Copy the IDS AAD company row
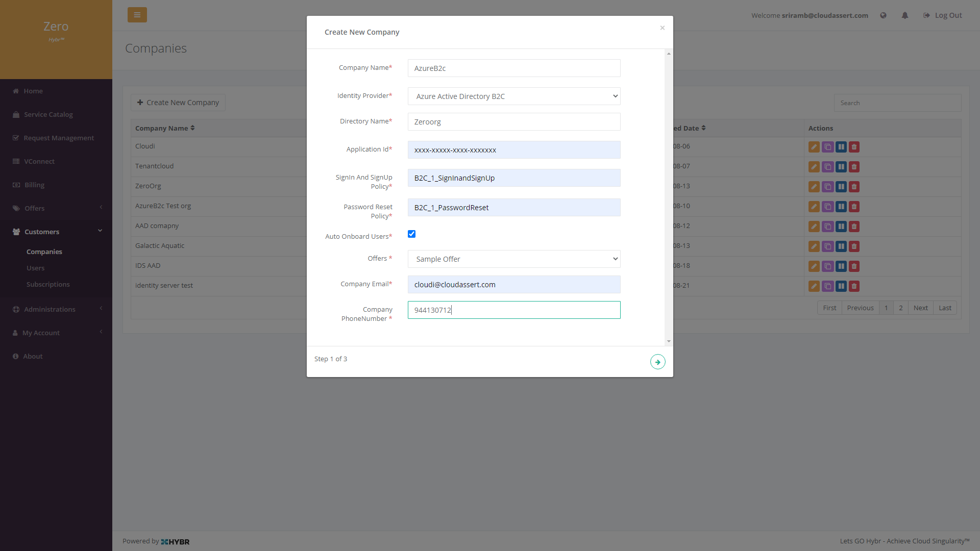The width and height of the screenshot is (980, 551). pos(827,266)
